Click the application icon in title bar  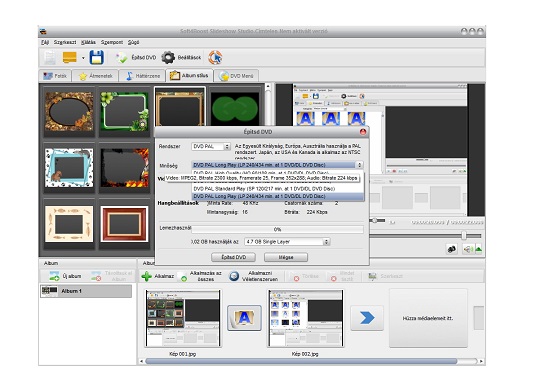point(43,31)
